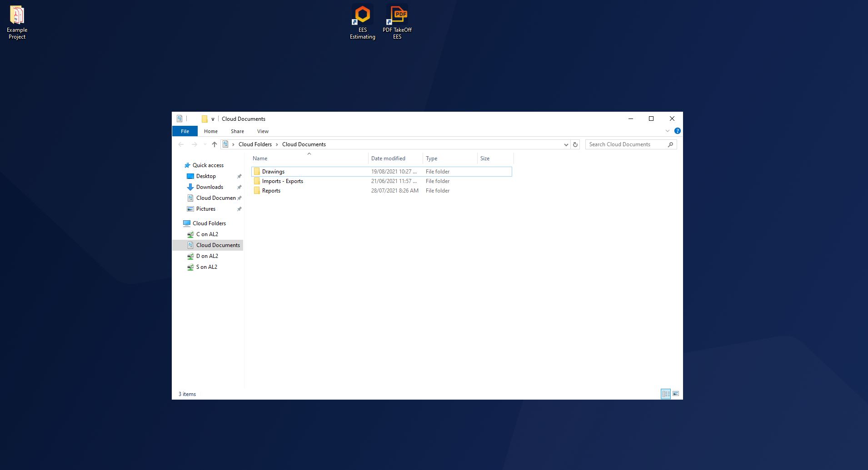This screenshot has height=470, width=868.
Task: Select D on AL2 in navigation pane
Action: tap(207, 256)
